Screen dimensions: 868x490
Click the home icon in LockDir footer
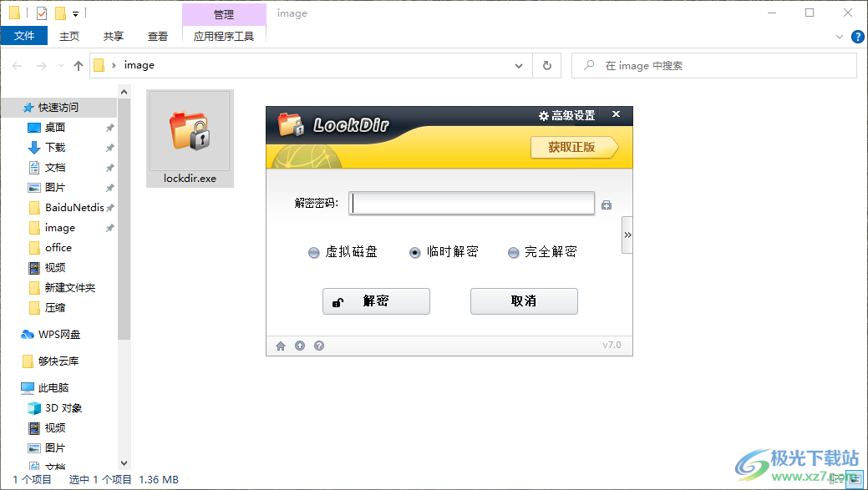point(281,346)
